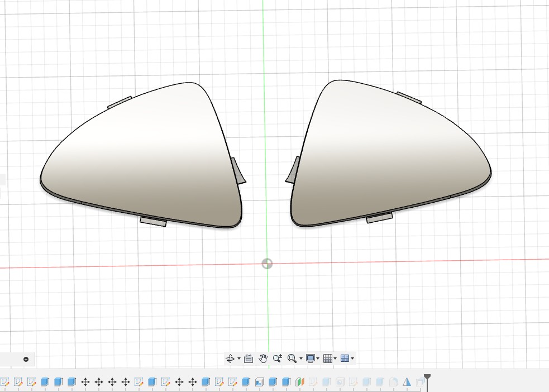The image size is (549, 392).
Task: Select the green-orange Split Body timeline feature
Action: tap(300, 381)
